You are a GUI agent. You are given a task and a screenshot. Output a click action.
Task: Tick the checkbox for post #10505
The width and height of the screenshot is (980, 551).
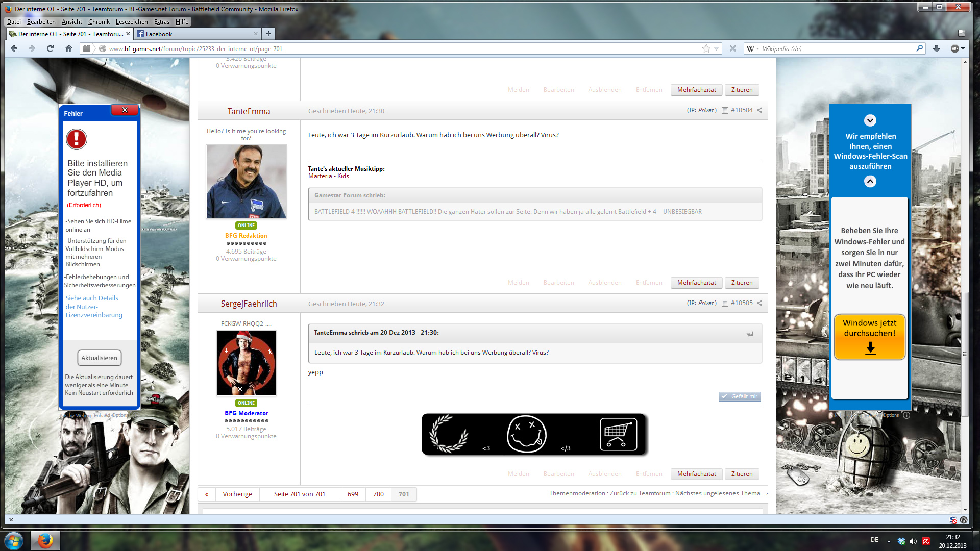(x=725, y=303)
